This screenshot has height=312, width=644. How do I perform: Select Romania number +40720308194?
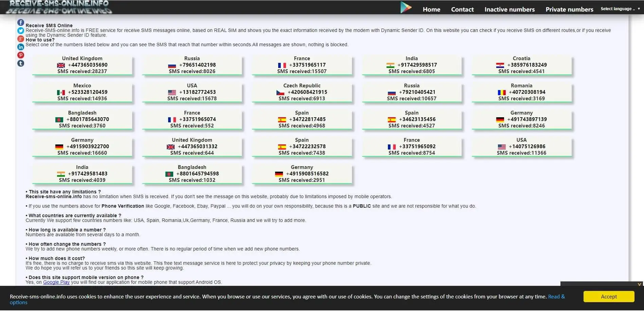521,92
